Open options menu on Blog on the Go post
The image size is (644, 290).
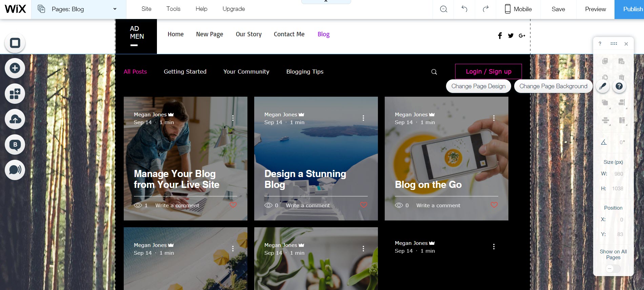(x=494, y=118)
